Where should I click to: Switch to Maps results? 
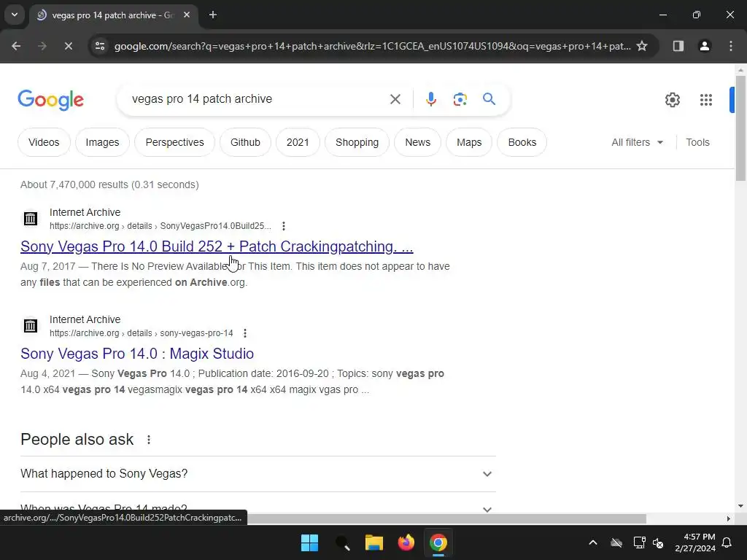pyautogui.click(x=469, y=142)
